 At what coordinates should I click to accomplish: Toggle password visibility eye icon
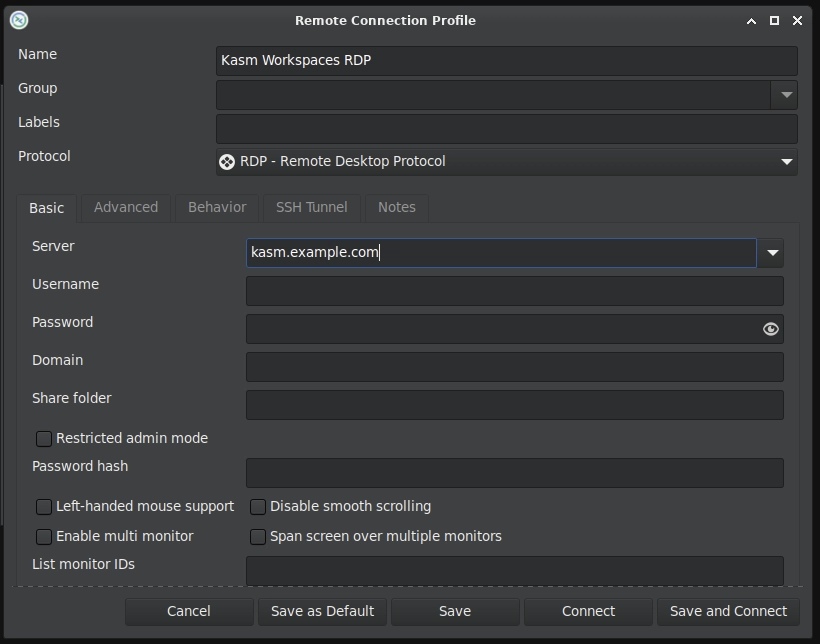(770, 329)
